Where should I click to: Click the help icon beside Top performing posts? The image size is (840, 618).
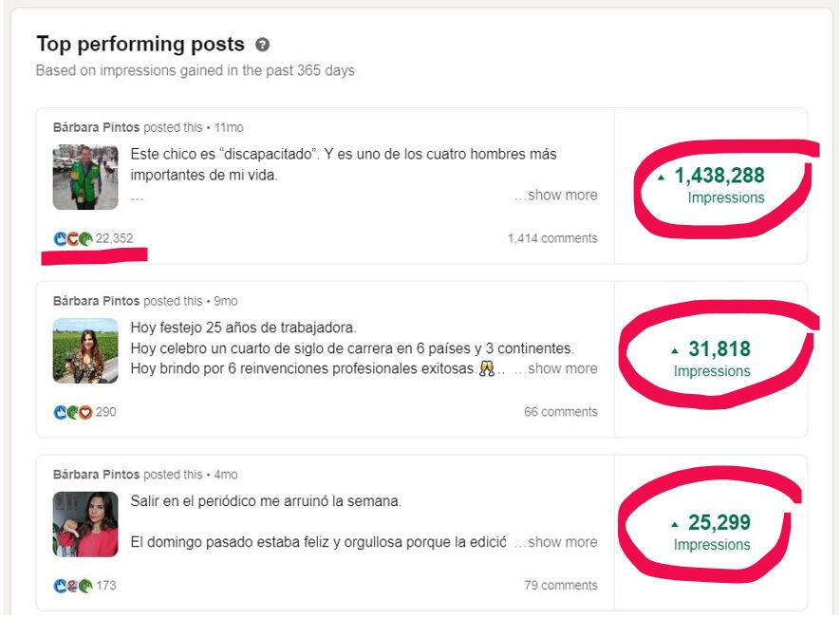(262, 45)
